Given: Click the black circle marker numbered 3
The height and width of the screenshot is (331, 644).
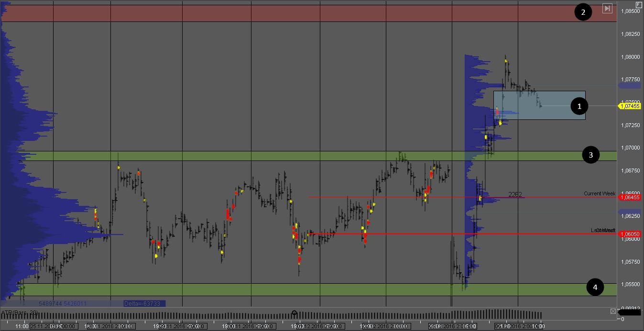Looking at the screenshot, I should 590,155.
